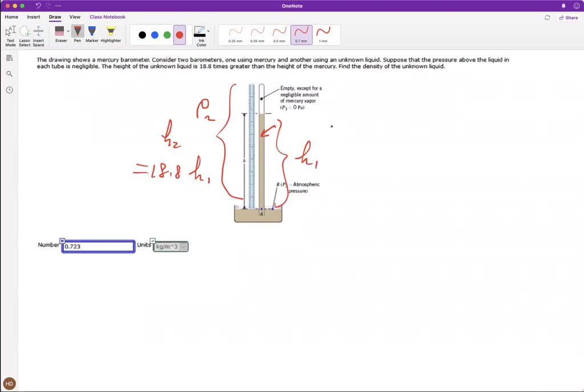Screen dimensions: 584x392
Task: Activate the Lasso Select tool
Action: [x=25, y=34]
